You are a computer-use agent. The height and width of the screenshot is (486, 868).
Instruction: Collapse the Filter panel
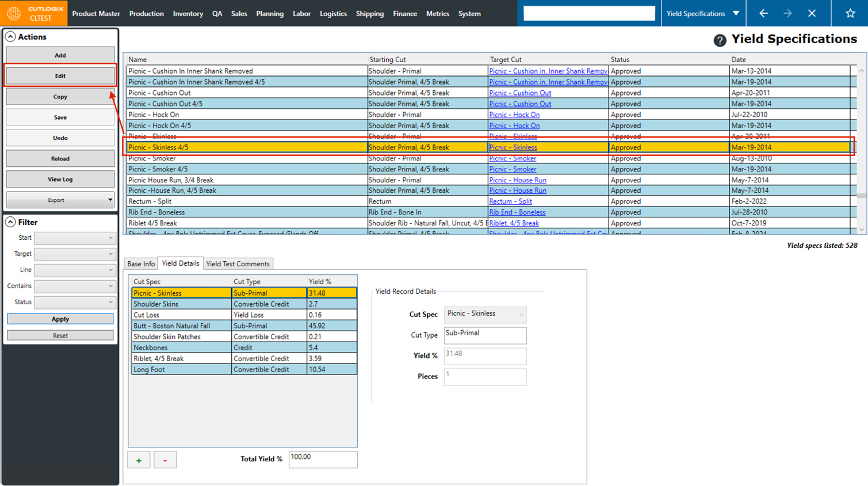[10, 222]
